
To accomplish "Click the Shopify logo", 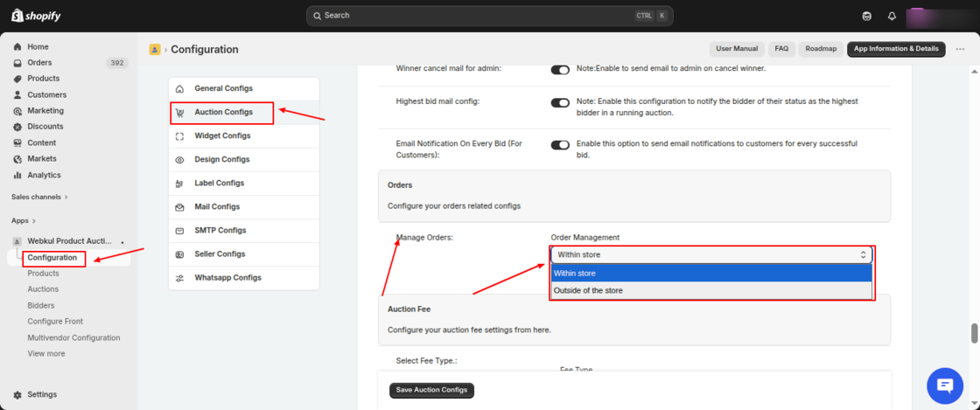I will tap(36, 16).
